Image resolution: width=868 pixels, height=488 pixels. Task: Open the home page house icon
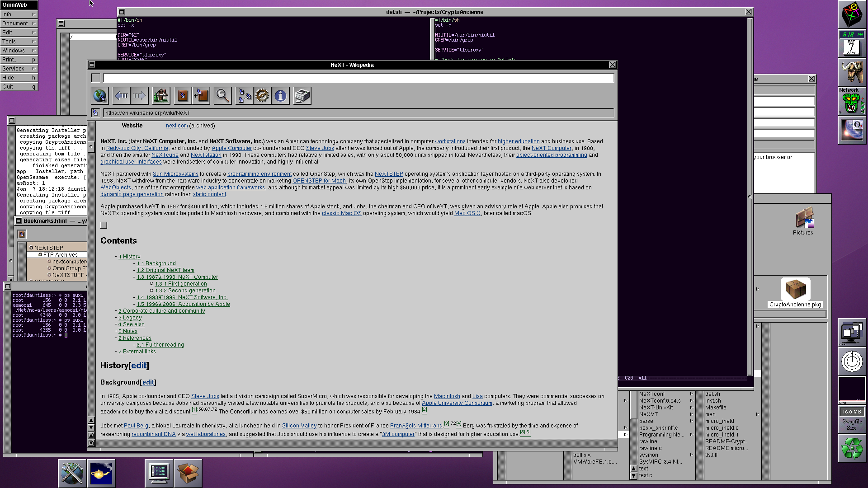tap(161, 96)
